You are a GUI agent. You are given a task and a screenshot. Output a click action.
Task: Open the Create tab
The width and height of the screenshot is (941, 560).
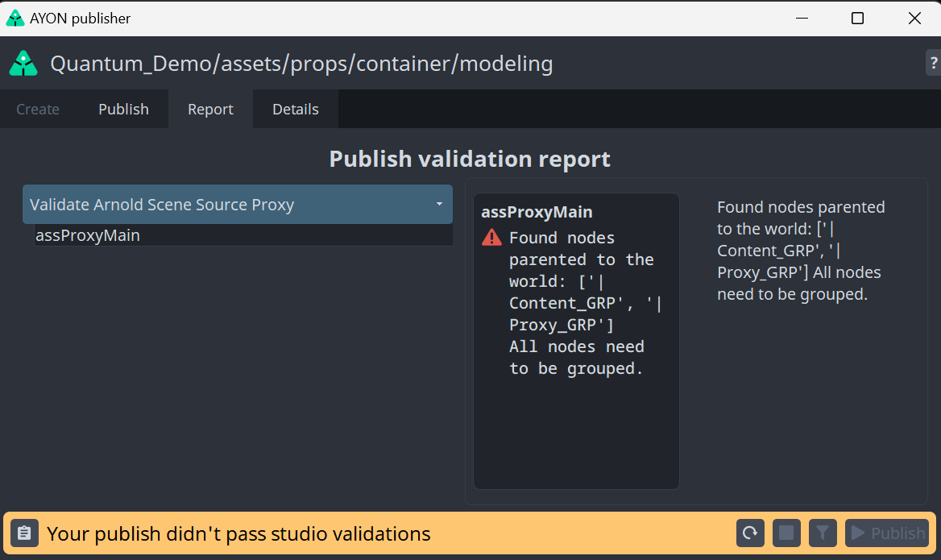click(38, 110)
